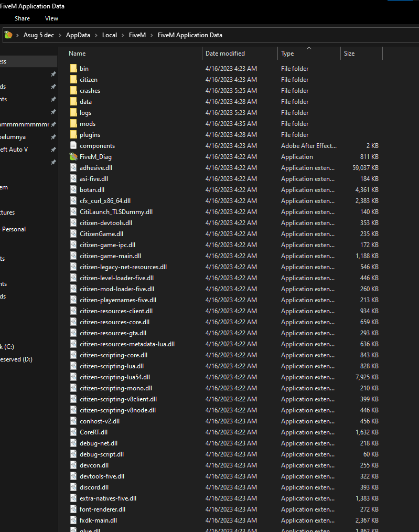Select drive (C:) in navigation pane
Viewport: 419px width, 532px height.
pos(7,347)
